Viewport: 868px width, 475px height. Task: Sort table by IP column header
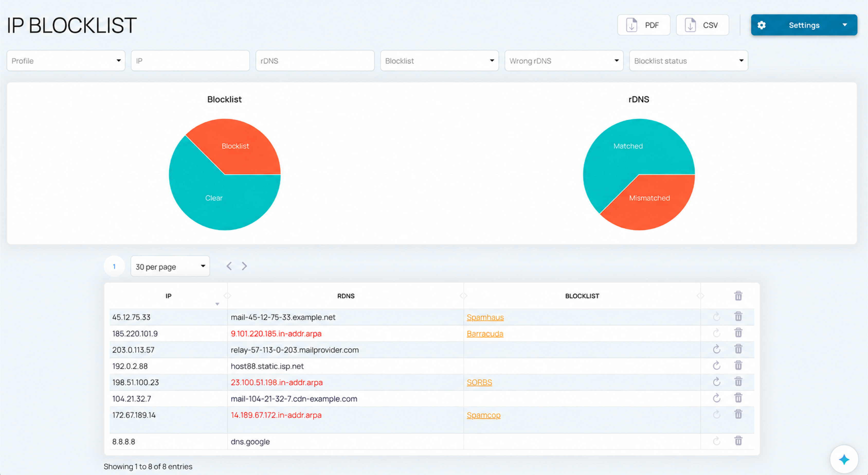tap(168, 296)
